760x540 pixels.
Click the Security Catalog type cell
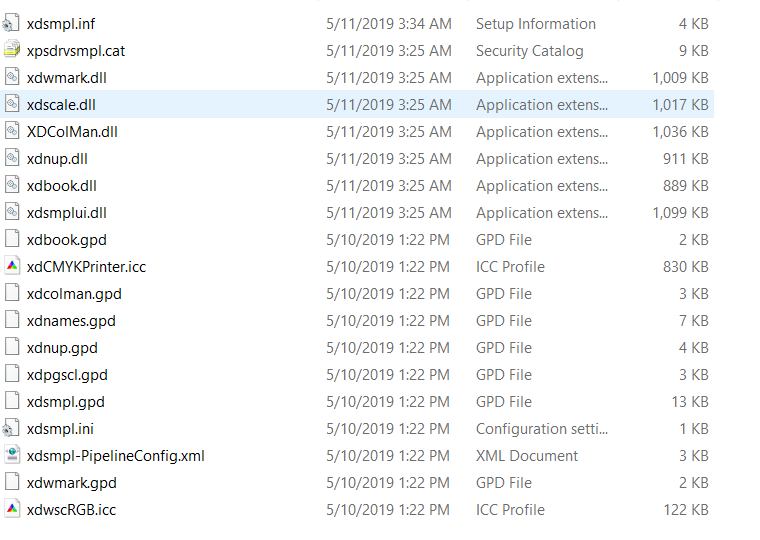coord(529,51)
